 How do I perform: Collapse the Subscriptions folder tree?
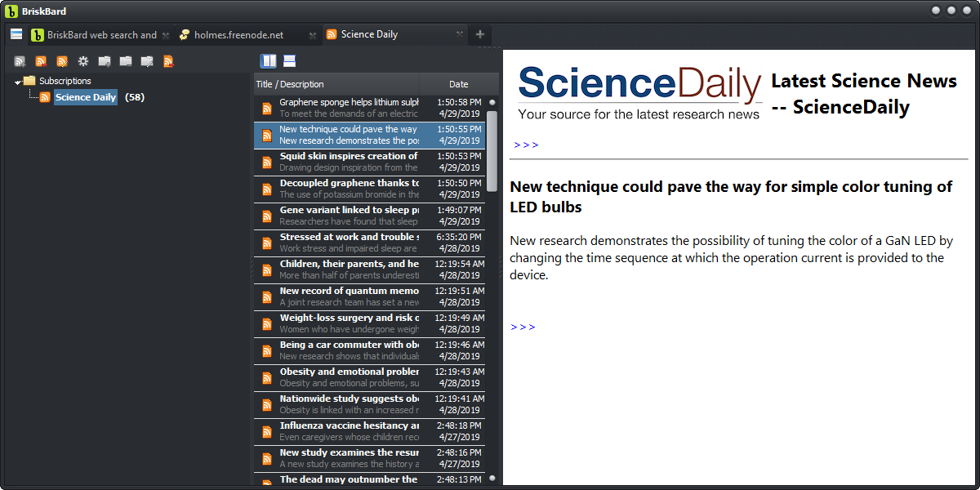click(x=18, y=82)
